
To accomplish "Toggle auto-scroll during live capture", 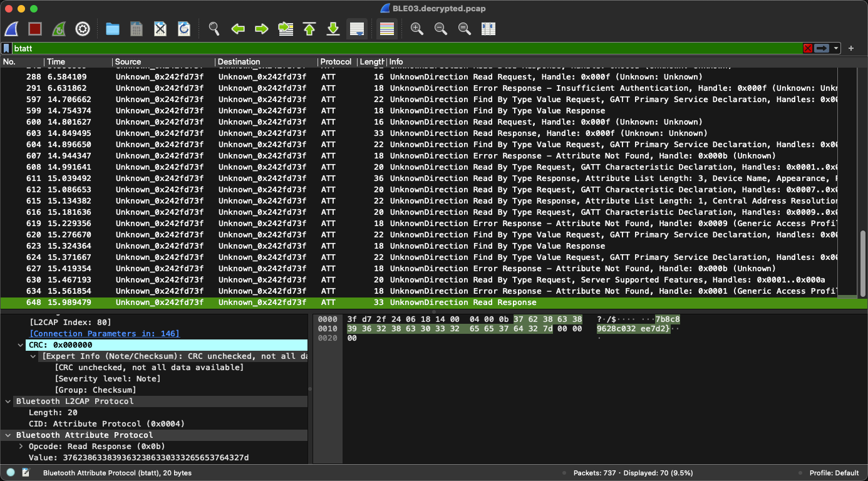I will pyautogui.click(x=357, y=29).
